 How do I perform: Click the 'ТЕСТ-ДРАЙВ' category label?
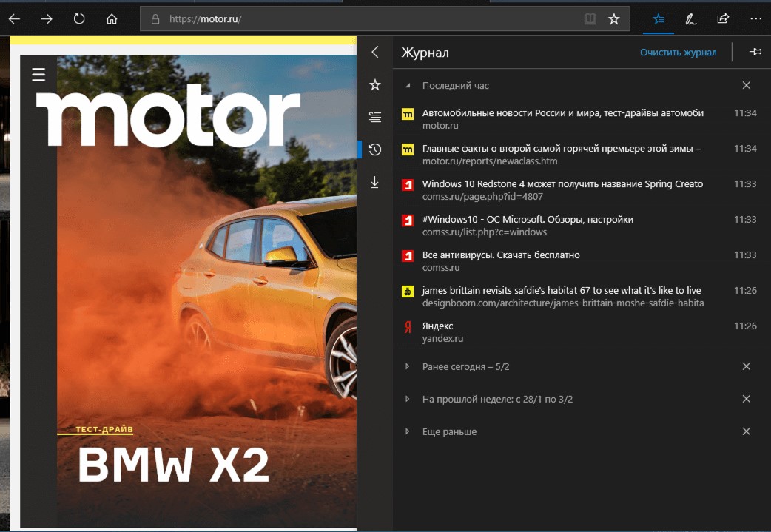coord(104,429)
